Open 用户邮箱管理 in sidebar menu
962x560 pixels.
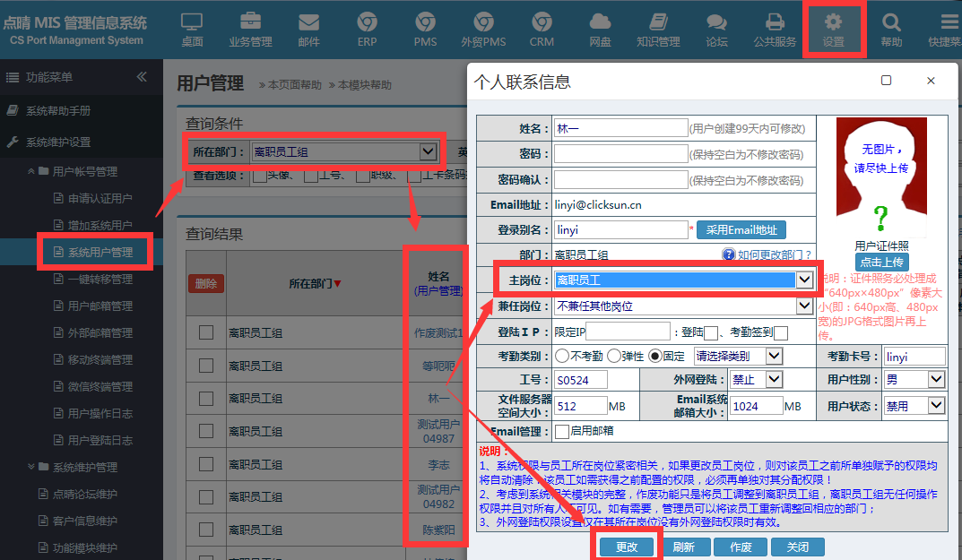pos(100,306)
